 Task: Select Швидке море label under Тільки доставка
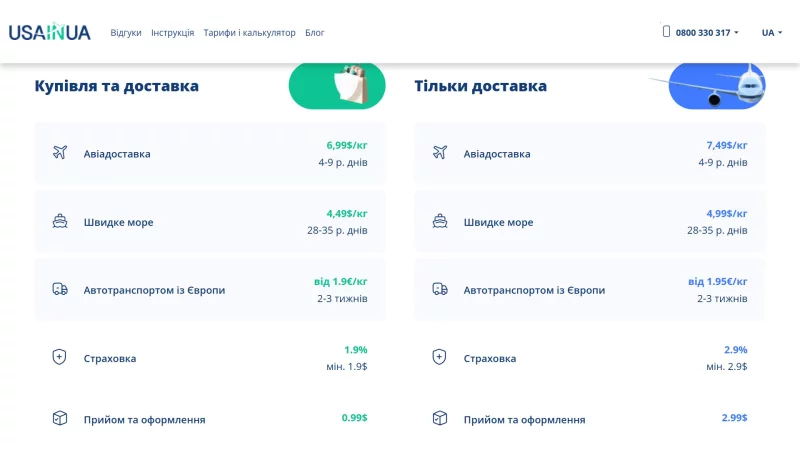coord(498,222)
